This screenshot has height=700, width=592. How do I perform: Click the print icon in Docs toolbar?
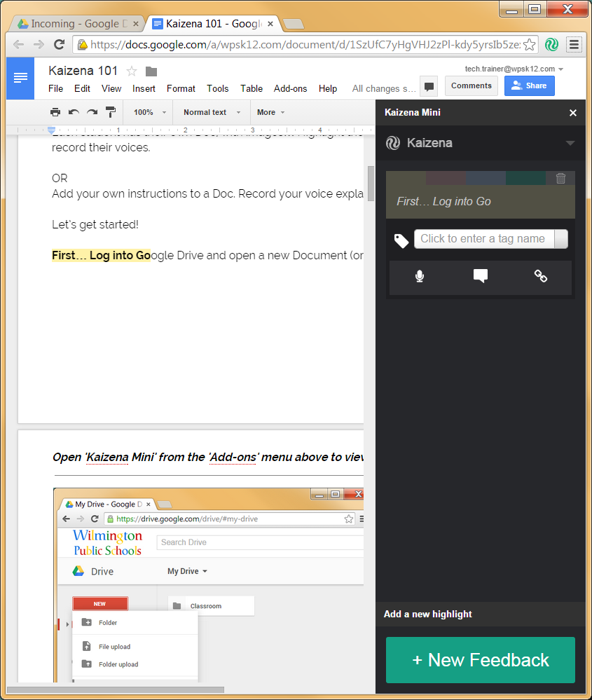point(55,112)
